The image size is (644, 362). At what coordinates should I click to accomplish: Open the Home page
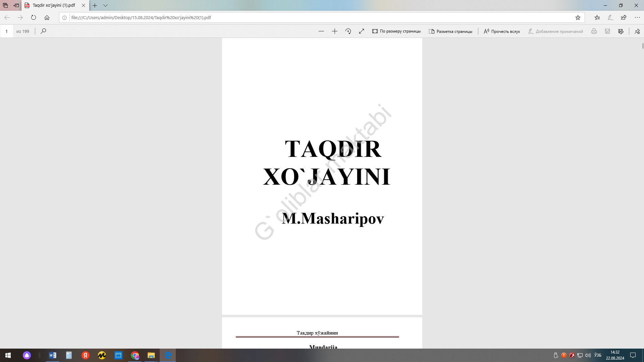coord(47,17)
